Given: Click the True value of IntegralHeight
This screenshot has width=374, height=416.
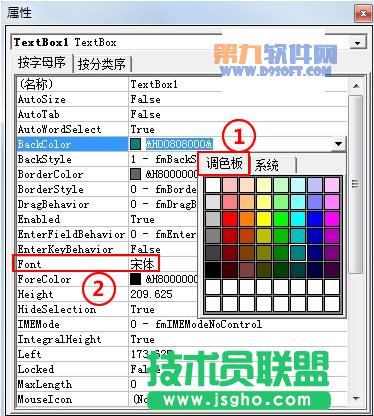Looking at the screenshot, I should (142, 339).
